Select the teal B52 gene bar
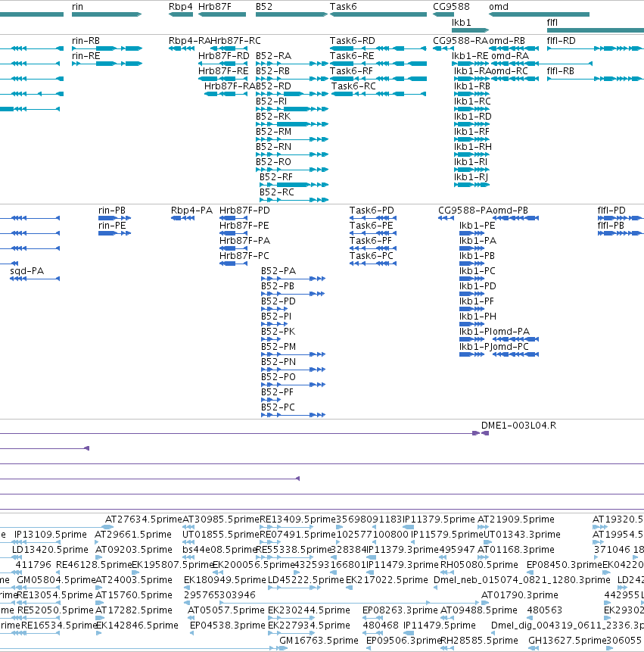The height and width of the screenshot is (652, 644). tap(291, 14)
